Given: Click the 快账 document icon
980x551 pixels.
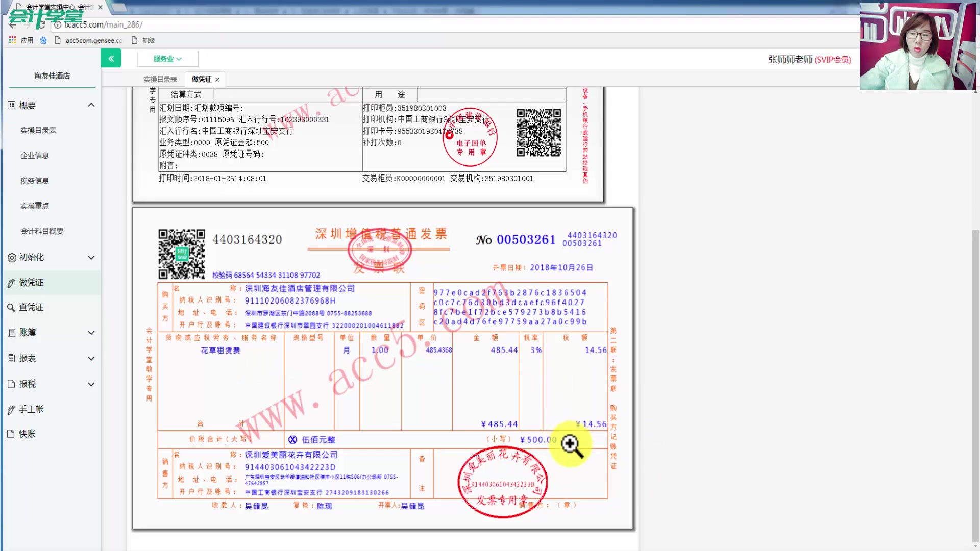Looking at the screenshot, I should tap(11, 434).
